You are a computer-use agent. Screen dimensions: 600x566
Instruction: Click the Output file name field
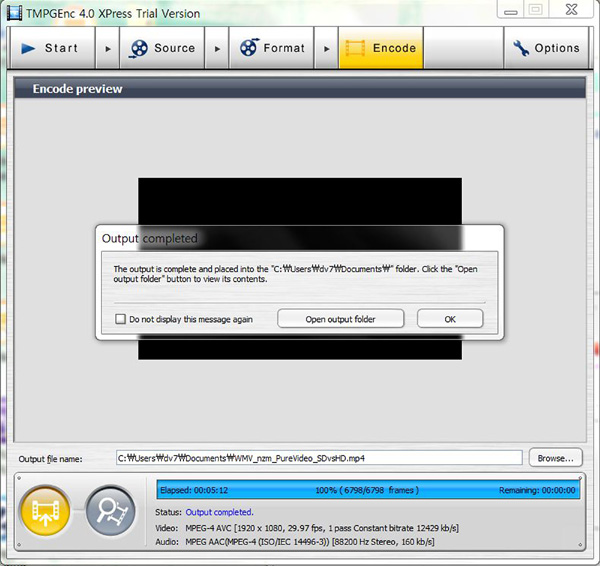(x=319, y=458)
